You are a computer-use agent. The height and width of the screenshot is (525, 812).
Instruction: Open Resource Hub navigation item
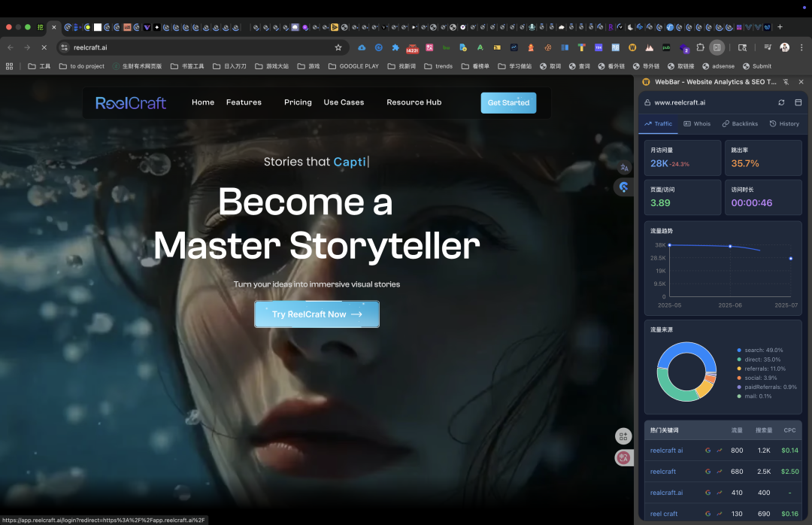pos(414,102)
